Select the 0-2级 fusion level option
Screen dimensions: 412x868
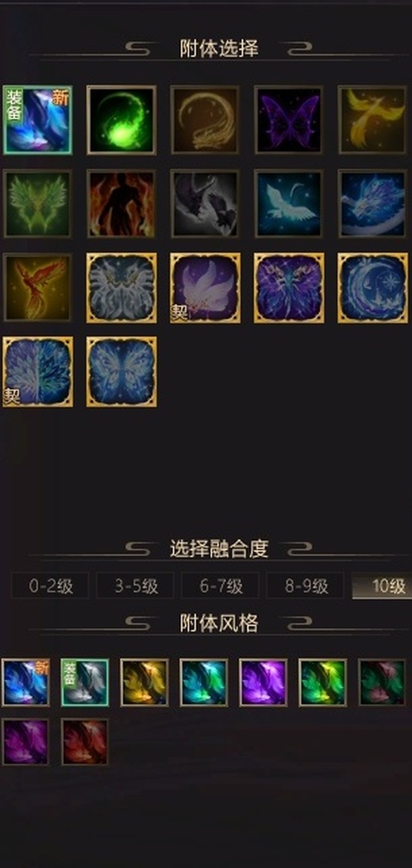pyautogui.click(x=51, y=586)
